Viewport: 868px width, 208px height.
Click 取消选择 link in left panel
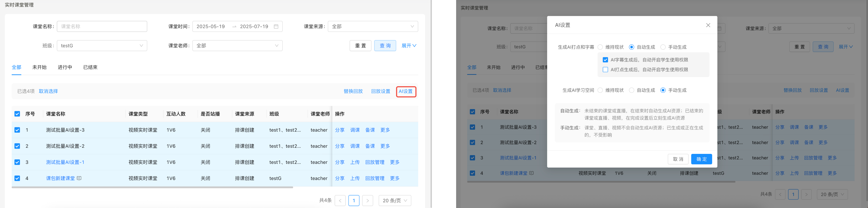tap(48, 91)
